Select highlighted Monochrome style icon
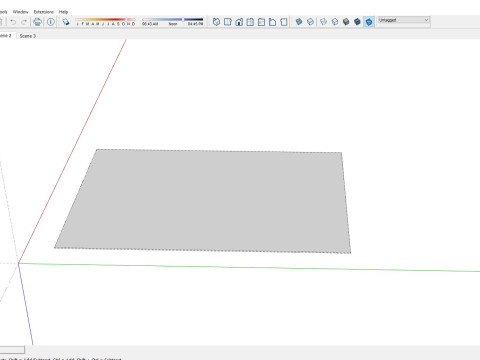This screenshot has width=480, height=360. 369,22
